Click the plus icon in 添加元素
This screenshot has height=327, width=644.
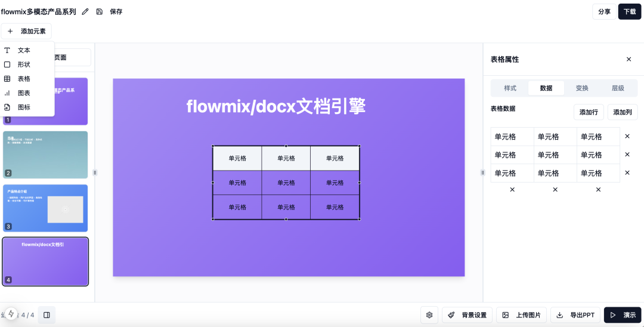click(10, 31)
